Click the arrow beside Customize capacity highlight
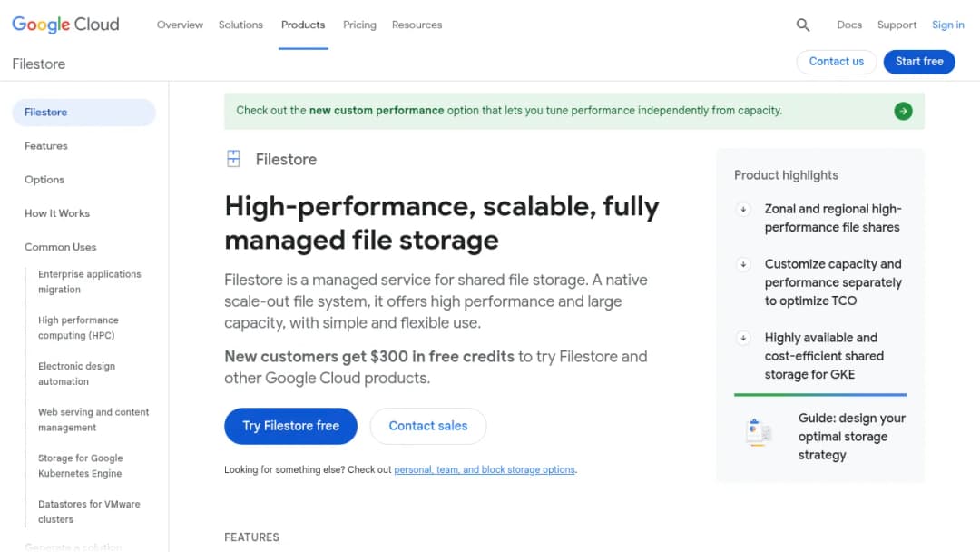 743,264
